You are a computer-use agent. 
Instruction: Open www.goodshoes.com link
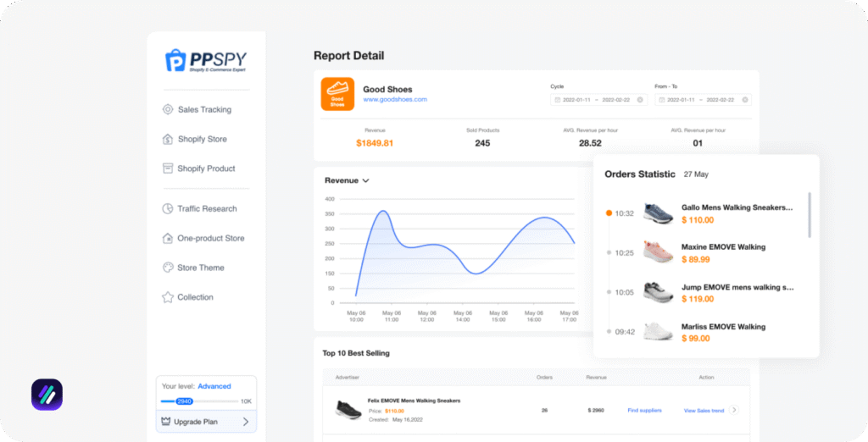tap(395, 99)
